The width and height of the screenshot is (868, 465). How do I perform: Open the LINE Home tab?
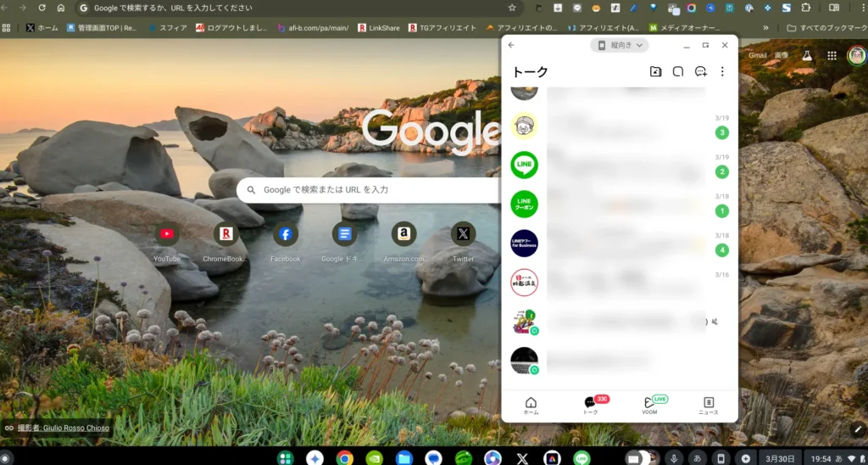pos(531,405)
